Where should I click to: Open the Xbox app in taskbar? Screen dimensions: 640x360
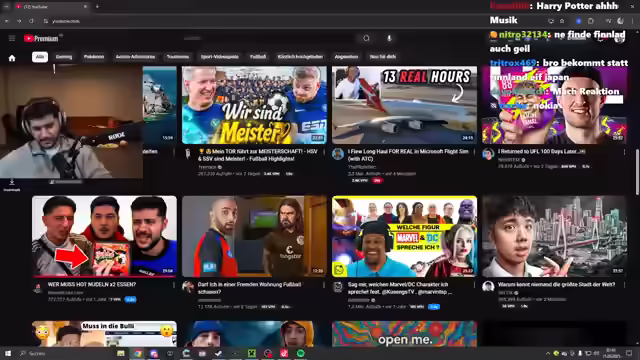point(252,353)
